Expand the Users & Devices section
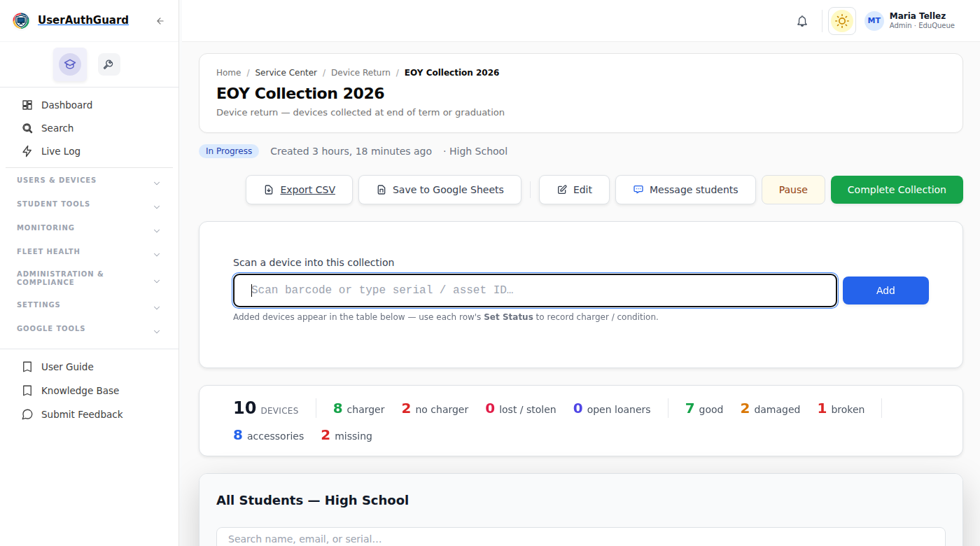Image resolution: width=980 pixels, height=546 pixels. pos(89,181)
